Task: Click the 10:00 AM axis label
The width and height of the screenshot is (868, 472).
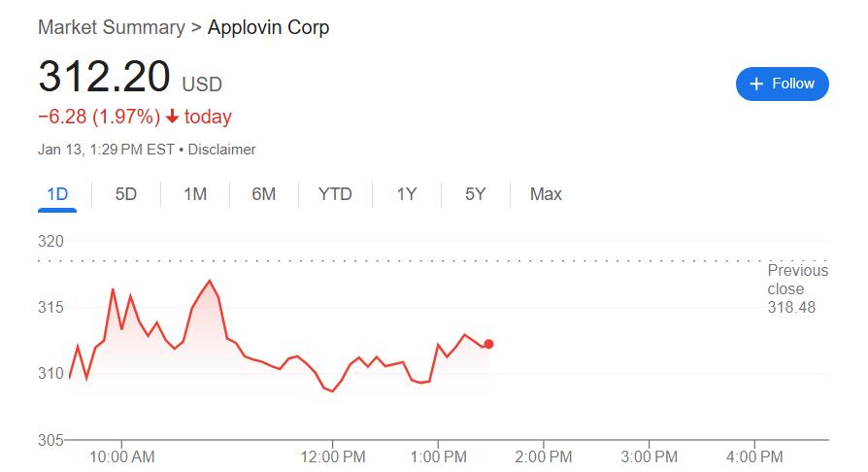Action: click(122, 456)
